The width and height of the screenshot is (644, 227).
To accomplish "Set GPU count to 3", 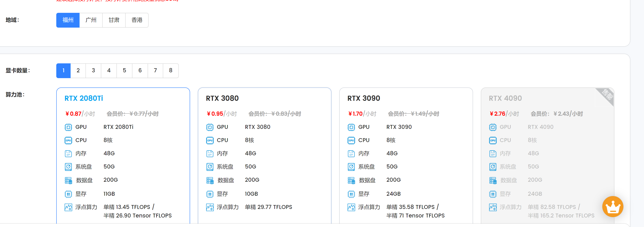I will pos(93,71).
